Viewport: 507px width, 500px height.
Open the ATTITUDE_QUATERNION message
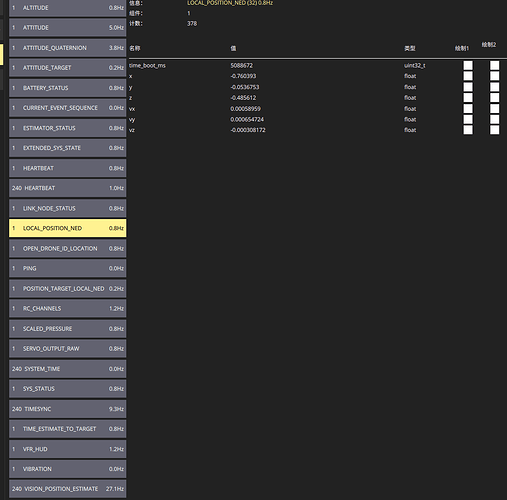67,48
